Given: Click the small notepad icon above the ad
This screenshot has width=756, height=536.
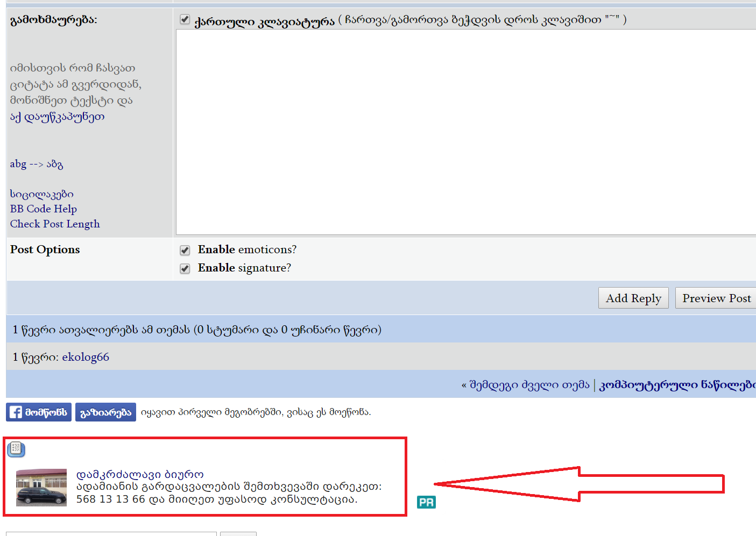Looking at the screenshot, I should (16, 449).
